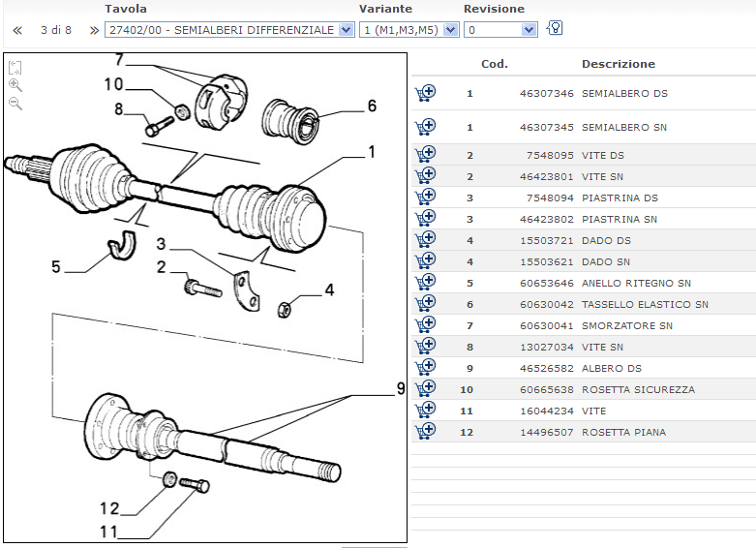Select callout number 11 in diagram
This screenshot has width=756, height=548.
tap(108, 532)
